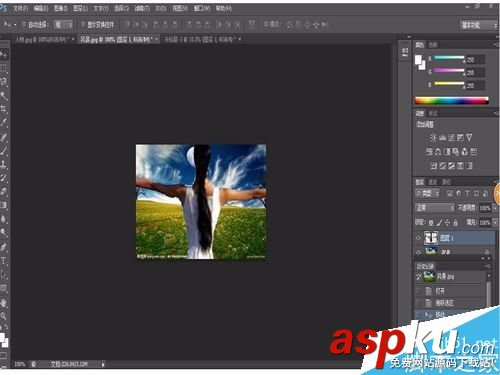Select the History Brush tool

(x=4, y=178)
